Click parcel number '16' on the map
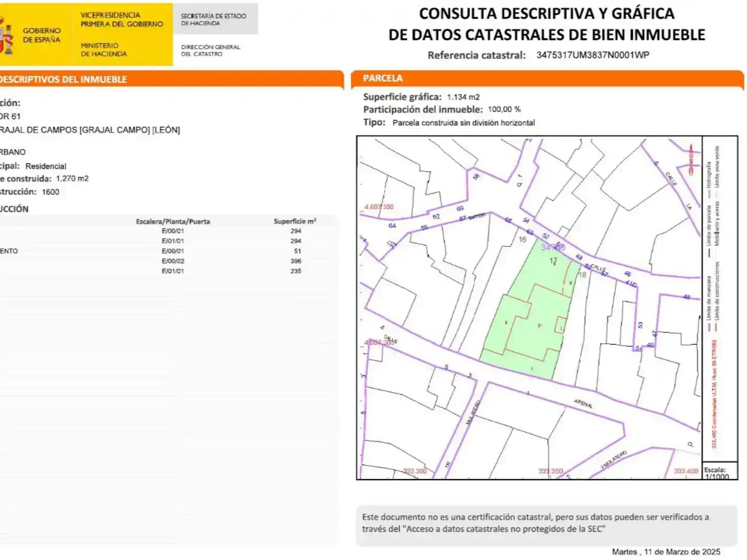 [x=522, y=240]
